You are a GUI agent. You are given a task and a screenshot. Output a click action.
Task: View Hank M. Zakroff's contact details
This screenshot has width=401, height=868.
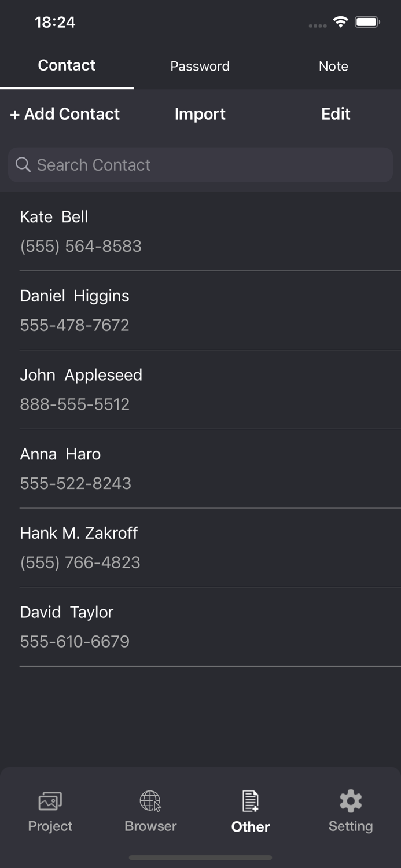(x=200, y=547)
